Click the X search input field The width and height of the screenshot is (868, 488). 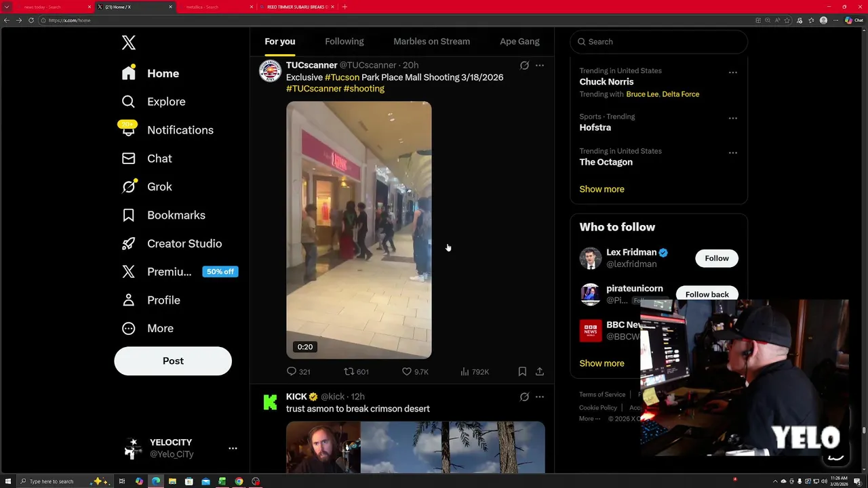tap(659, 41)
